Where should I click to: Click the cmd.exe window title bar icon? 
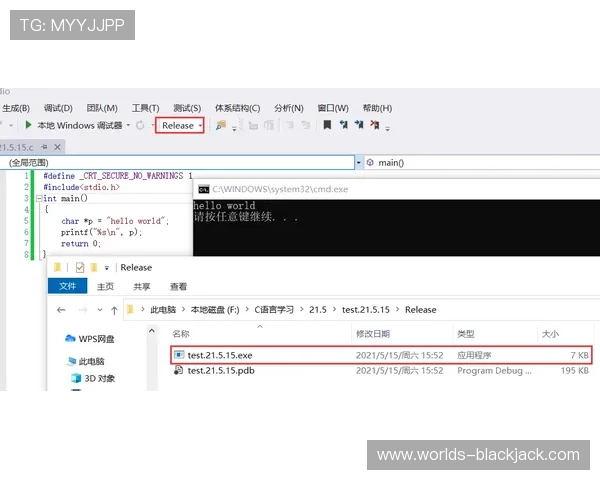204,189
